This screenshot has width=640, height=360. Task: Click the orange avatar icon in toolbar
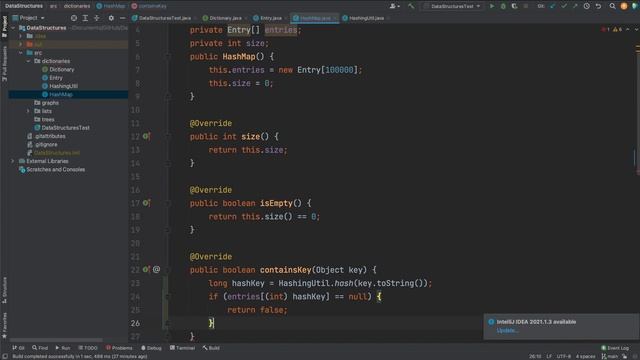[624, 6]
